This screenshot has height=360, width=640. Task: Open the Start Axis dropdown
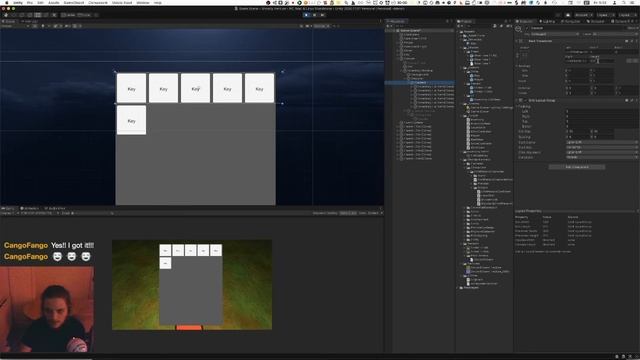602,147
